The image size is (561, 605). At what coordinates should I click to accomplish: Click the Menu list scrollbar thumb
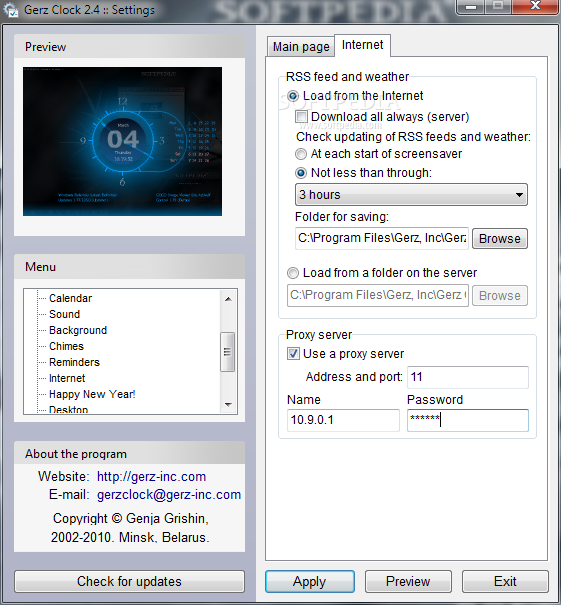(228, 352)
